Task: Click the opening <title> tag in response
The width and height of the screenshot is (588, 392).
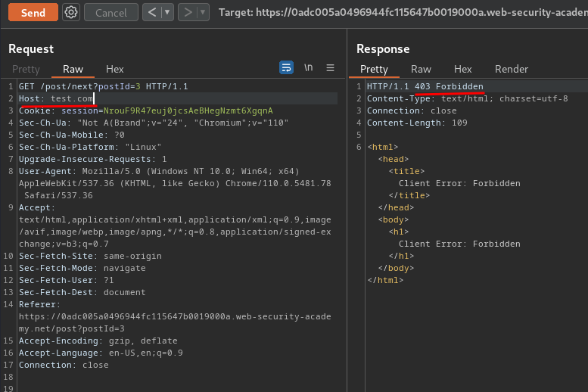Action: tap(406, 171)
